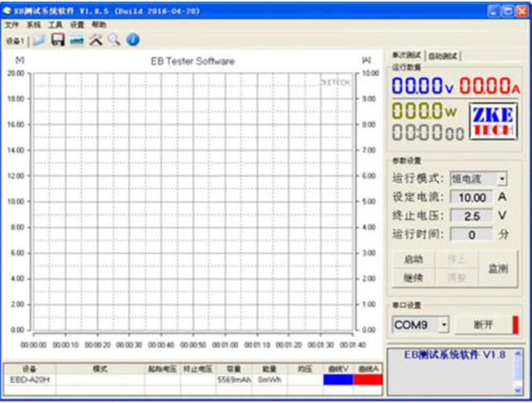Click the log box scroll up arrow
The image size is (532, 403).
point(518,354)
